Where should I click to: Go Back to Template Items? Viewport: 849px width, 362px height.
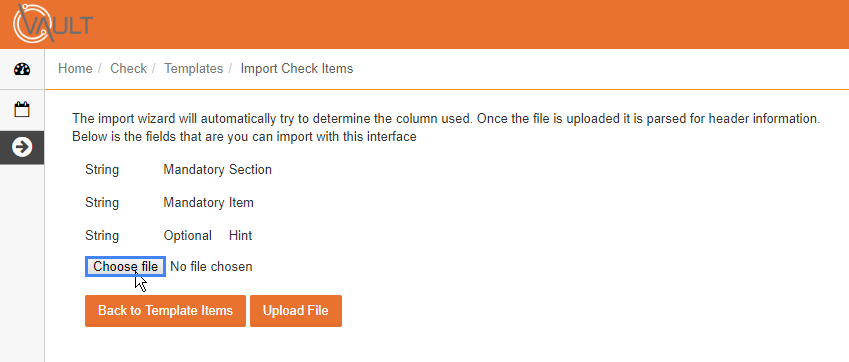[165, 311]
